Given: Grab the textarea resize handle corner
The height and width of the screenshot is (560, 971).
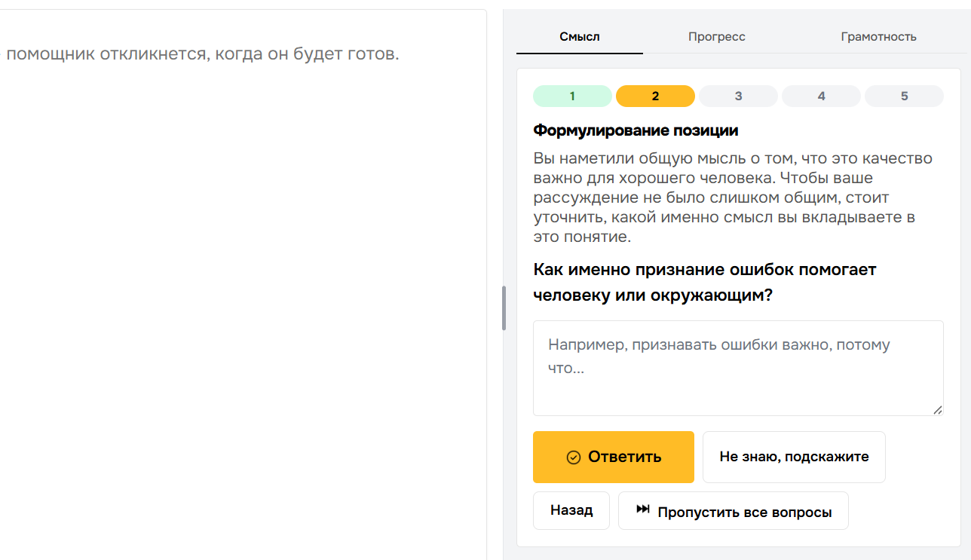Looking at the screenshot, I should [x=938, y=410].
